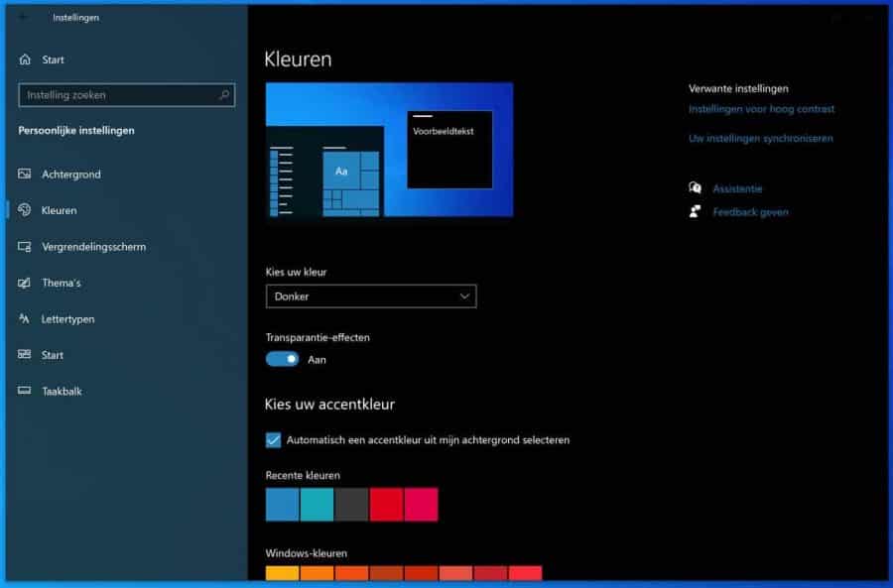Select the Thema's brush icon
Image resolution: width=893 pixels, height=588 pixels.
click(24, 283)
